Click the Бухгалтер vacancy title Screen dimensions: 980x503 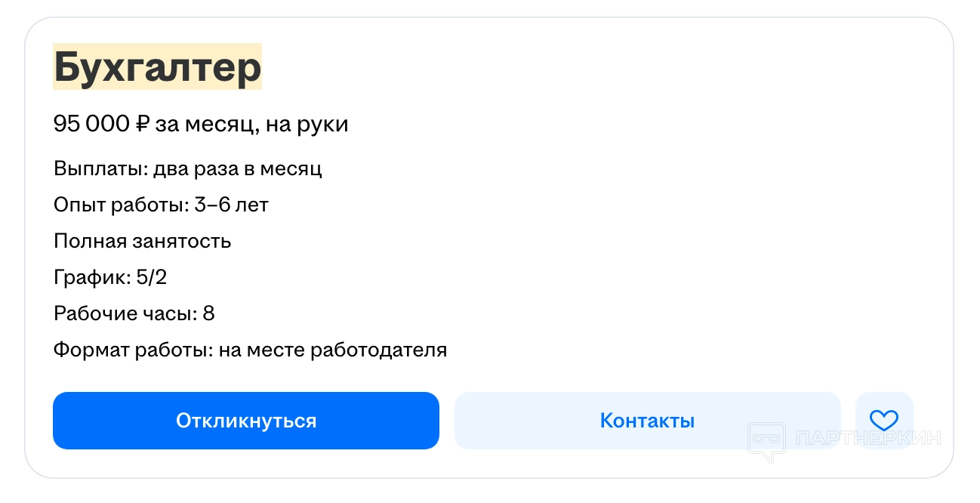[x=157, y=67]
